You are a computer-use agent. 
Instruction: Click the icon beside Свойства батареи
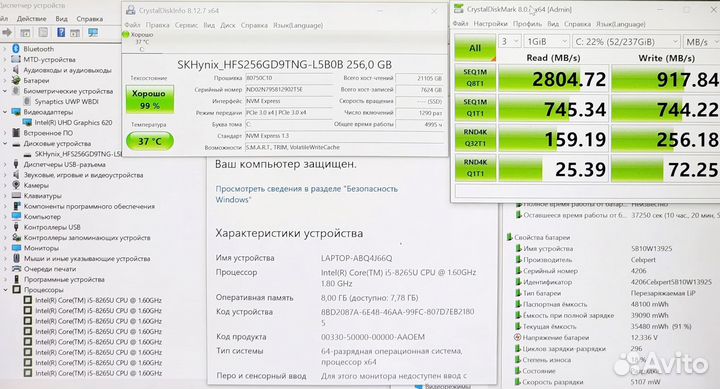point(509,237)
